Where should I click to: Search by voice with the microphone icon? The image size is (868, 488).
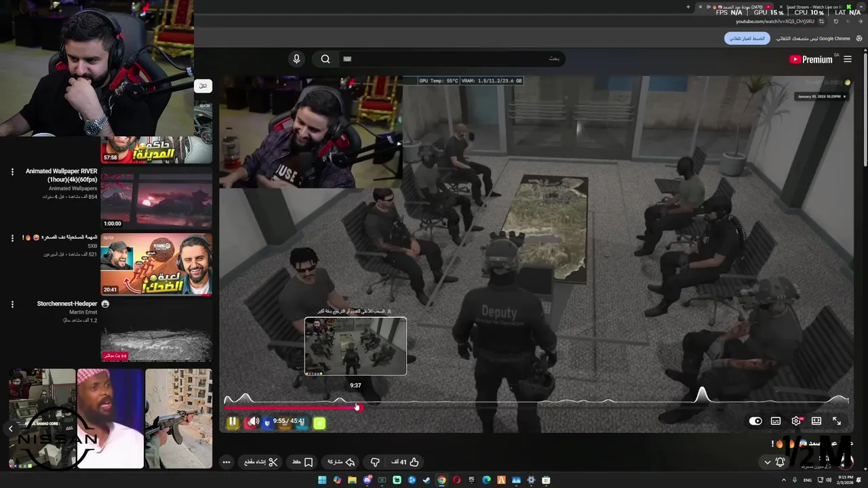(x=296, y=59)
